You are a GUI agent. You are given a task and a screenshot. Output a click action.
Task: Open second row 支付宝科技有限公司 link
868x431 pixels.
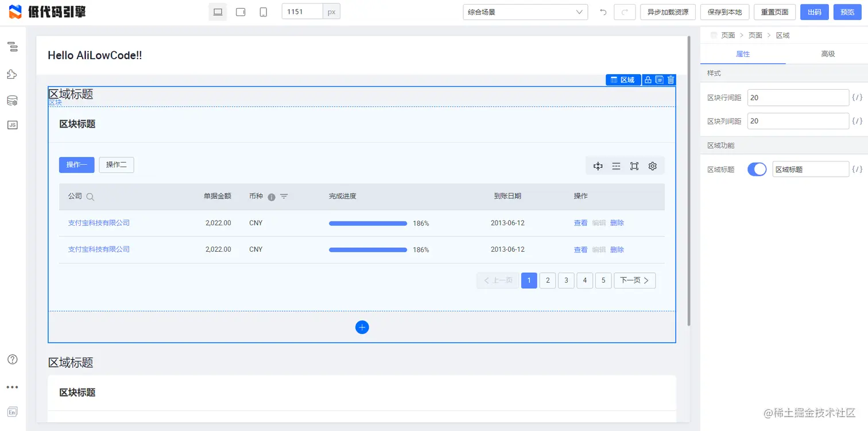point(99,249)
